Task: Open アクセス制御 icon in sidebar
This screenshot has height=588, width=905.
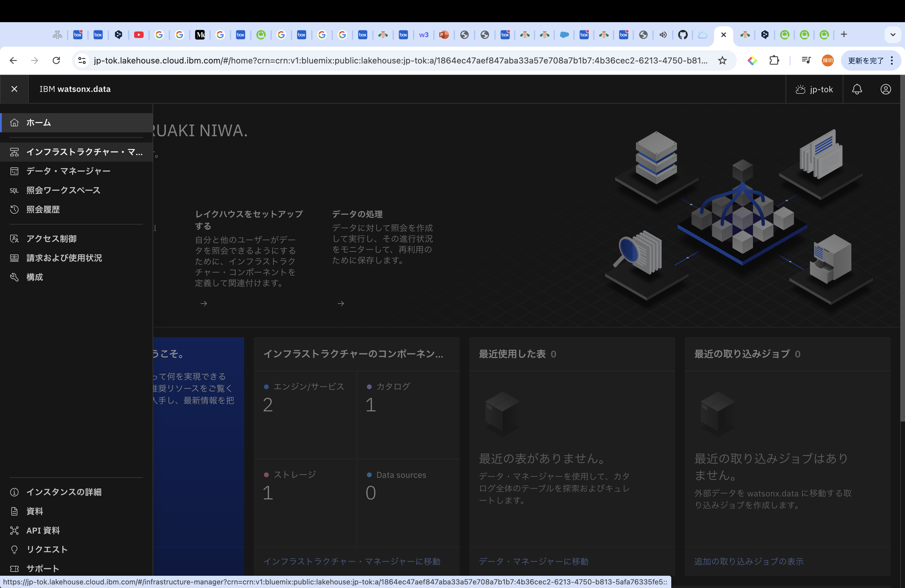Action: pyautogui.click(x=14, y=239)
